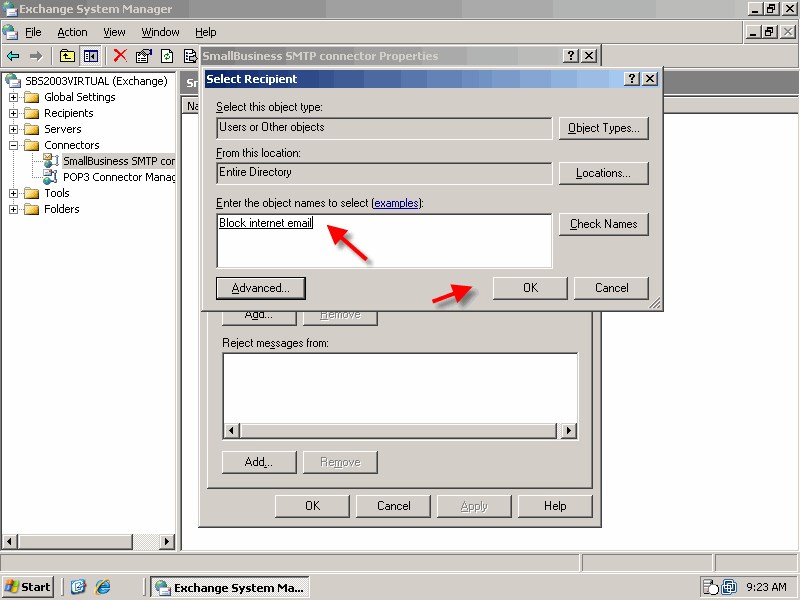Refresh the console with green arrows icon
Viewport: 800px width, 600px height.
(167, 56)
